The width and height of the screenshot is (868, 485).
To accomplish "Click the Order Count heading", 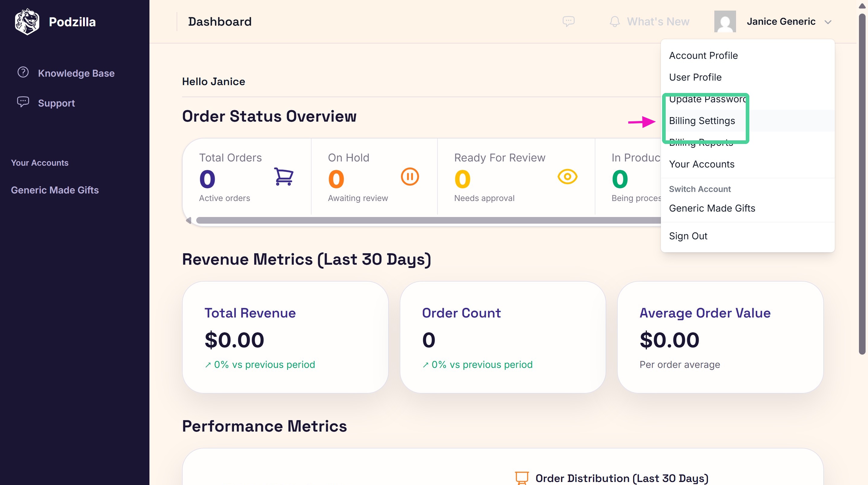I will point(461,313).
